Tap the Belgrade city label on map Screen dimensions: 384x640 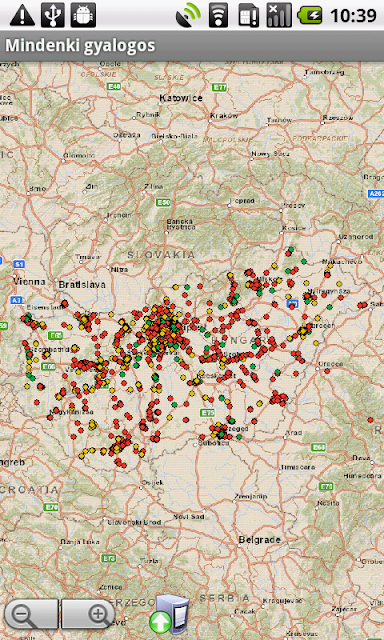[260, 540]
